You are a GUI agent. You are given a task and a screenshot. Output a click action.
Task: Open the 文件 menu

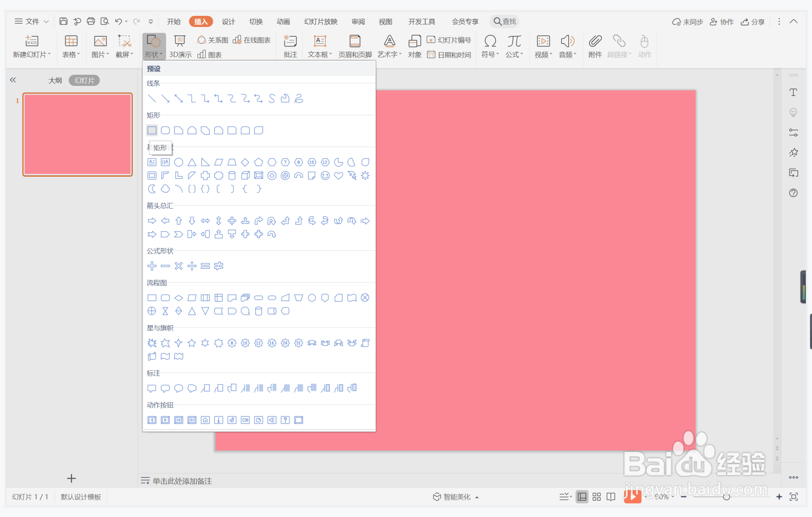[31, 21]
